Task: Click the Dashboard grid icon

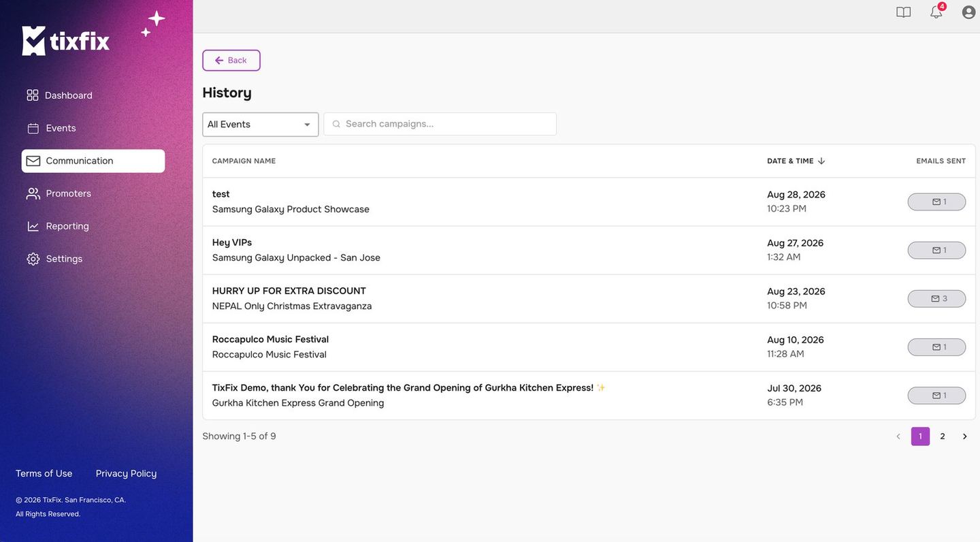Action: tap(33, 95)
